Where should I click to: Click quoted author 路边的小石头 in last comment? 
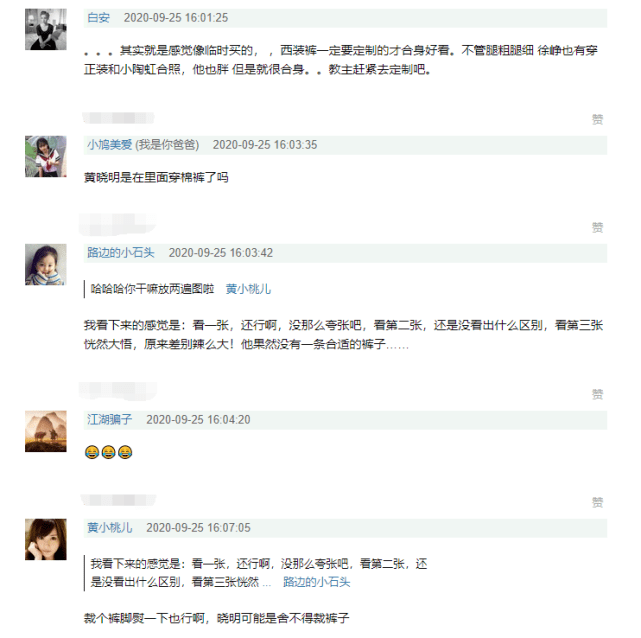coord(316,582)
